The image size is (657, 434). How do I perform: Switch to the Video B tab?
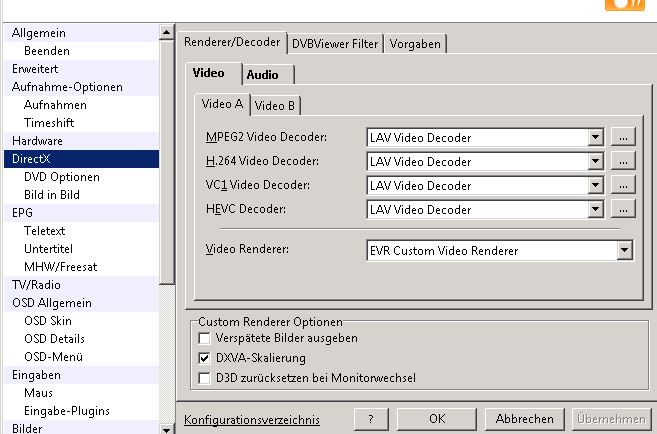coord(275,105)
